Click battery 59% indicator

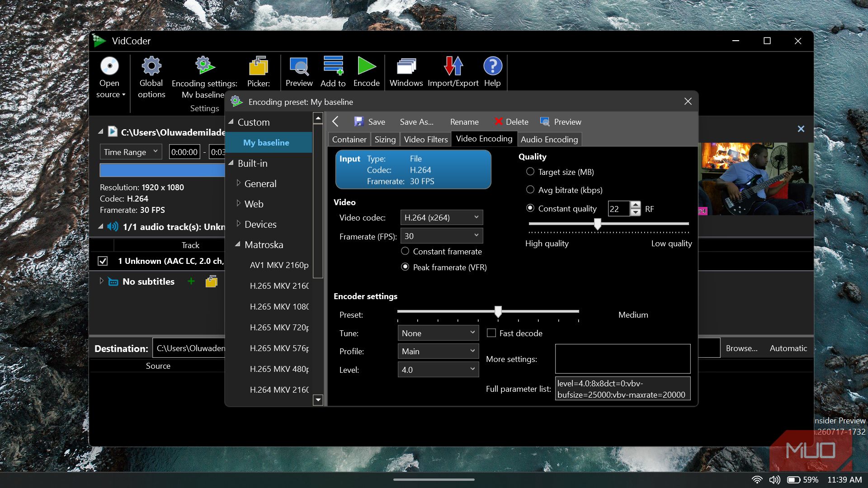click(803, 479)
